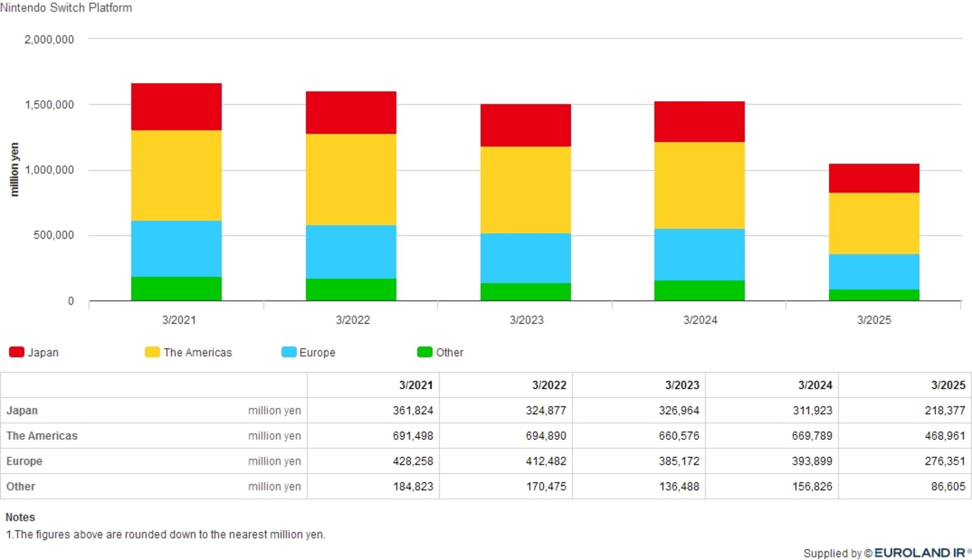Select the red Japan segment of 3/2024 bar

699,121
